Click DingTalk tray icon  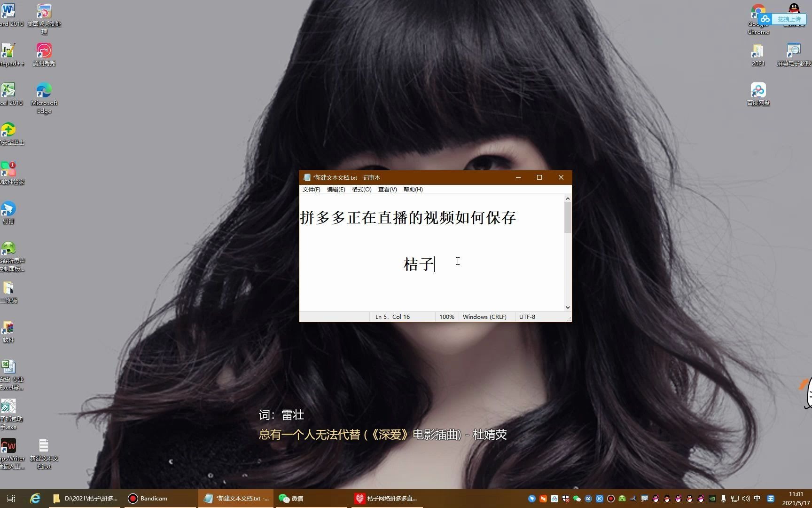click(x=532, y=499)
